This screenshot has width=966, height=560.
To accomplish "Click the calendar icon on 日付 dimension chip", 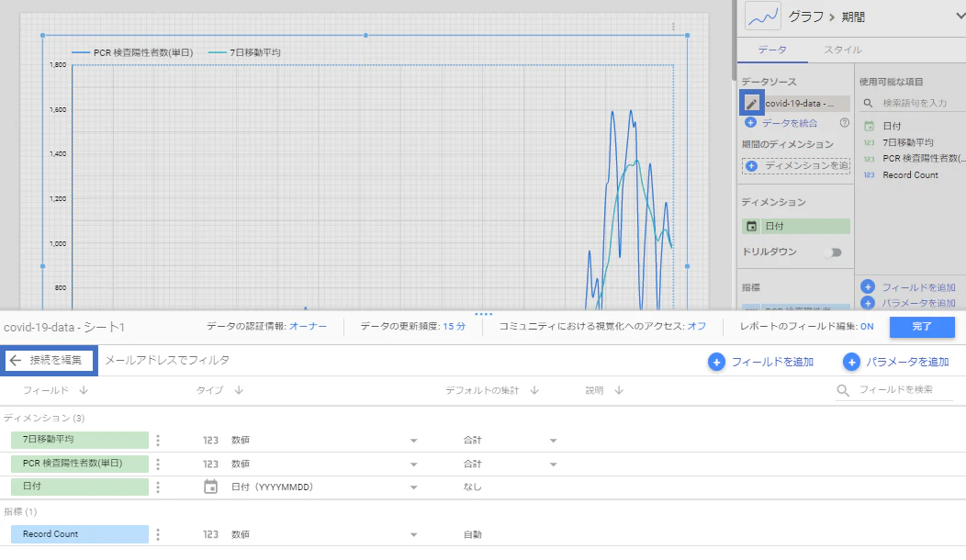I will (x=752, y=226).
